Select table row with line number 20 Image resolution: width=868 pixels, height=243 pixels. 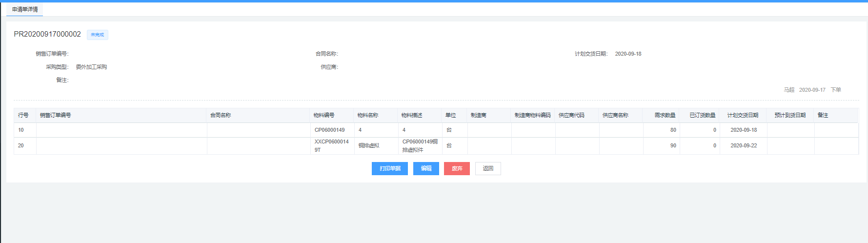[x=21, y=145]
